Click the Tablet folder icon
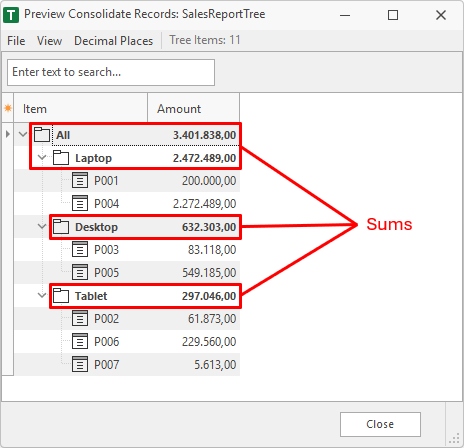 pos(61,296)
